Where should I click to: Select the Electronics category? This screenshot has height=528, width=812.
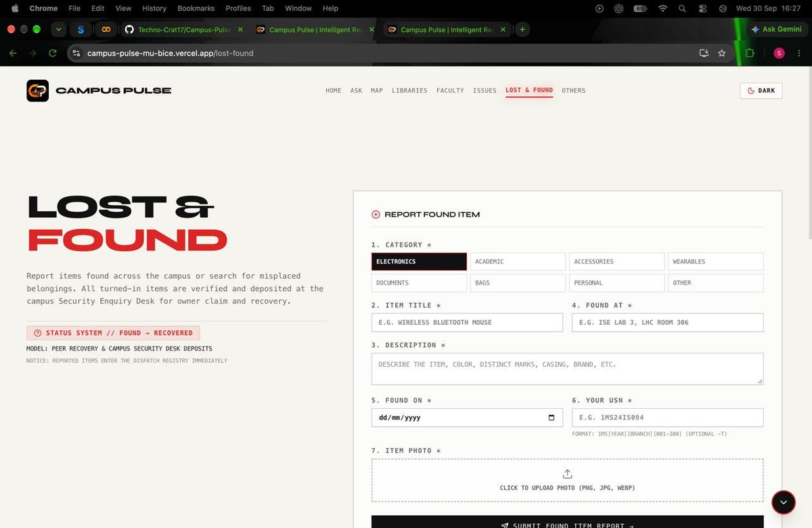click(x=419, y=261)
